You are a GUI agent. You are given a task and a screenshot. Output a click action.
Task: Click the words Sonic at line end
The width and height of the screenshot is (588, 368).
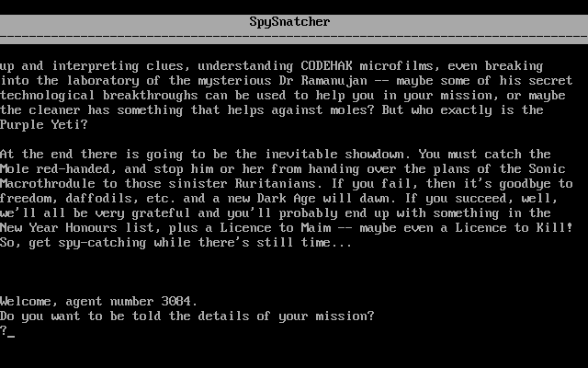548,169
